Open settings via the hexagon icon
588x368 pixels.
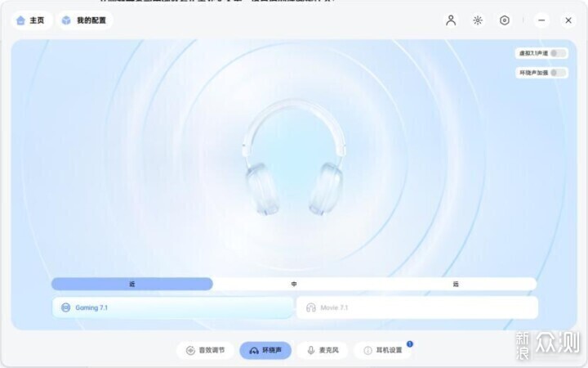pos(505,20)
